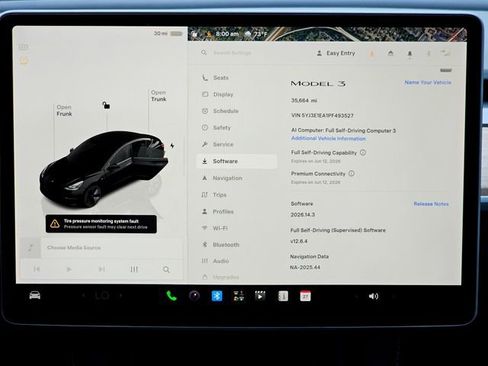The width and height of the screenshot is (488, 366).
Task: Open tire pressure monitoring fault alert
Action: click(101, 224)
